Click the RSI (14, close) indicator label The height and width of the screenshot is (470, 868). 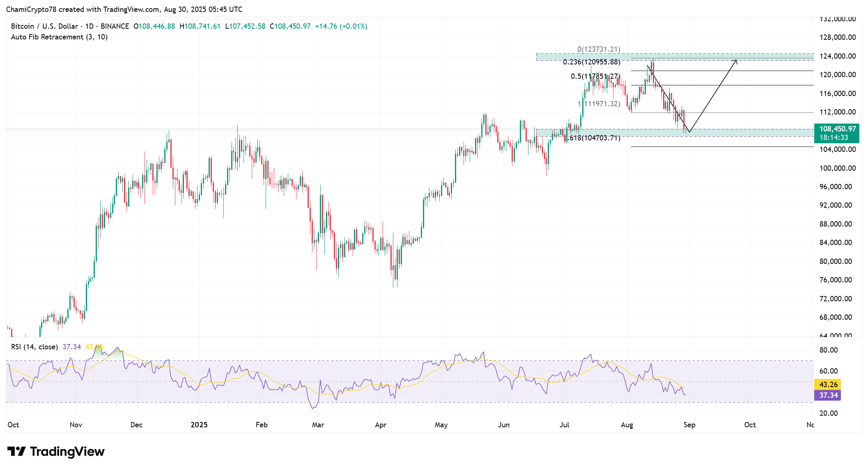click(x=34, y=347)
